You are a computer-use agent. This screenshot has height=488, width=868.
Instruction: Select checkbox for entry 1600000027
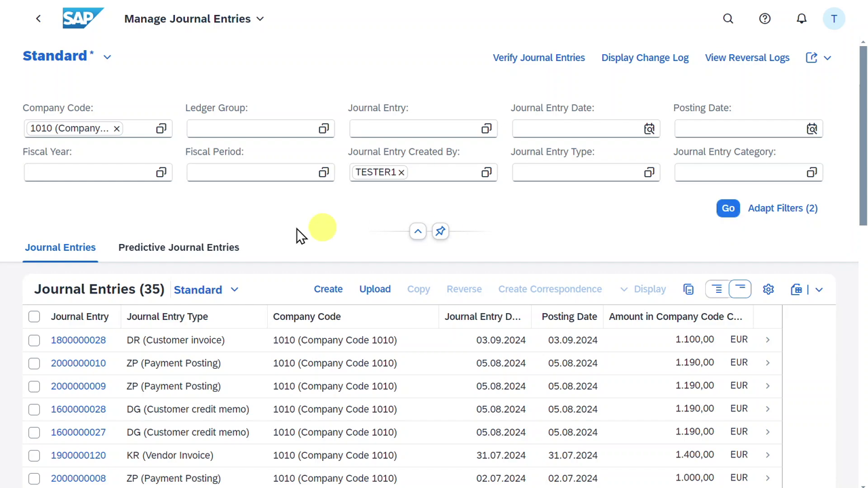tap(34, 432)
